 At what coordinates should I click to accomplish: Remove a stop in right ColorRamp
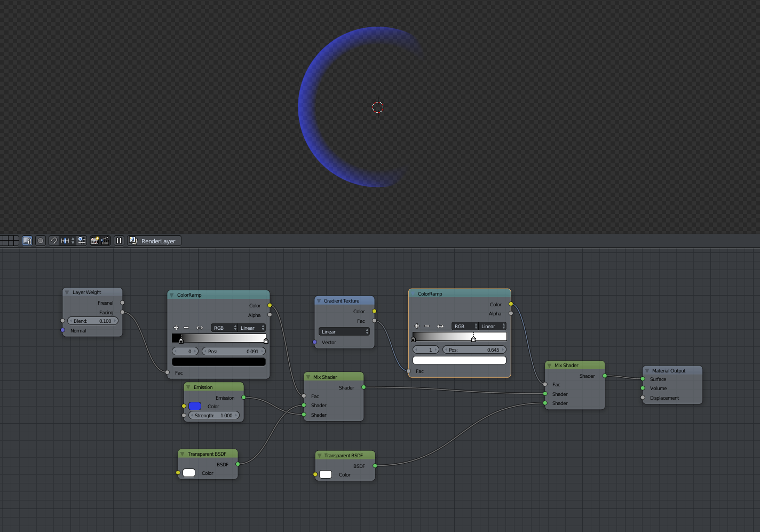pyautogui.click(x=427, y=326)
